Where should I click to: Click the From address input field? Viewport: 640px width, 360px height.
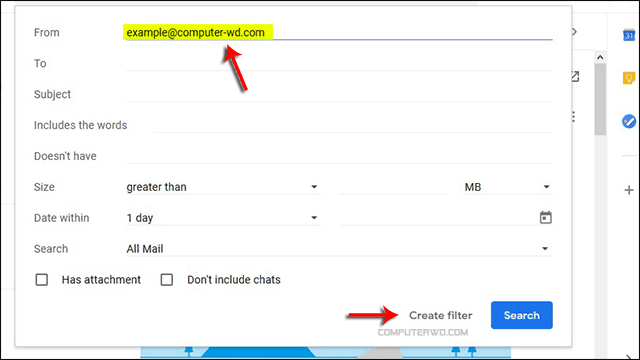pyautogui.click(x=339, y=32)
